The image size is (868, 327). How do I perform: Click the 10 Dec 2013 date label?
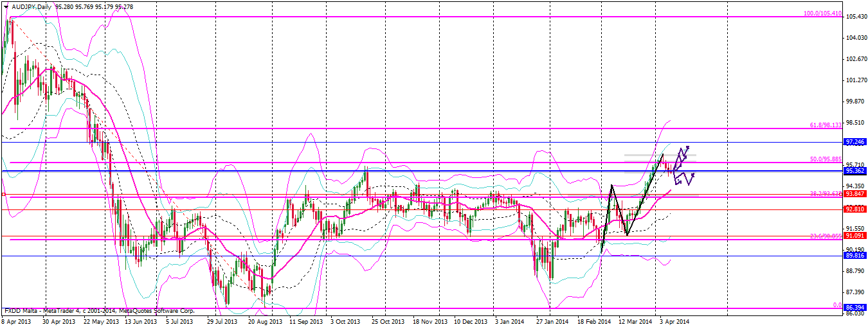469,321
